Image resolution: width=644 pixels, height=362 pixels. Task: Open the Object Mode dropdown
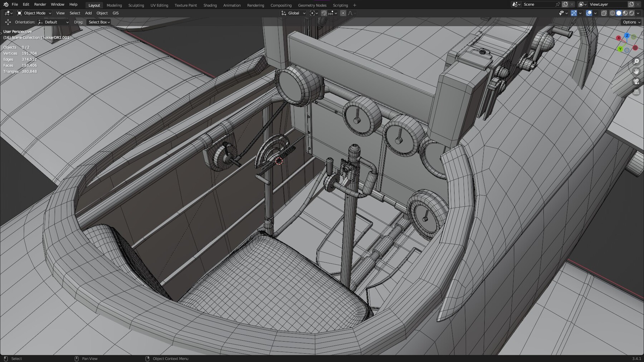(34, 13)
